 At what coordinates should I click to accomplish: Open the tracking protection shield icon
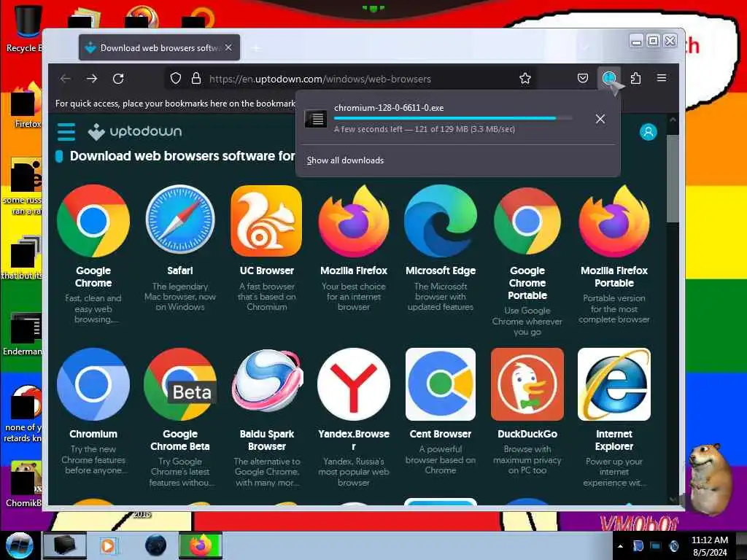[x=176, y=79]
